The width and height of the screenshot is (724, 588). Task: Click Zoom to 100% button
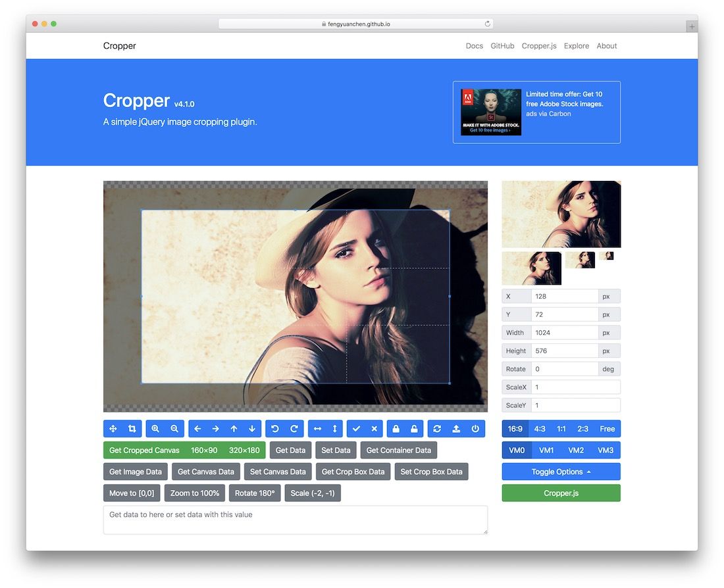point(195,493)
